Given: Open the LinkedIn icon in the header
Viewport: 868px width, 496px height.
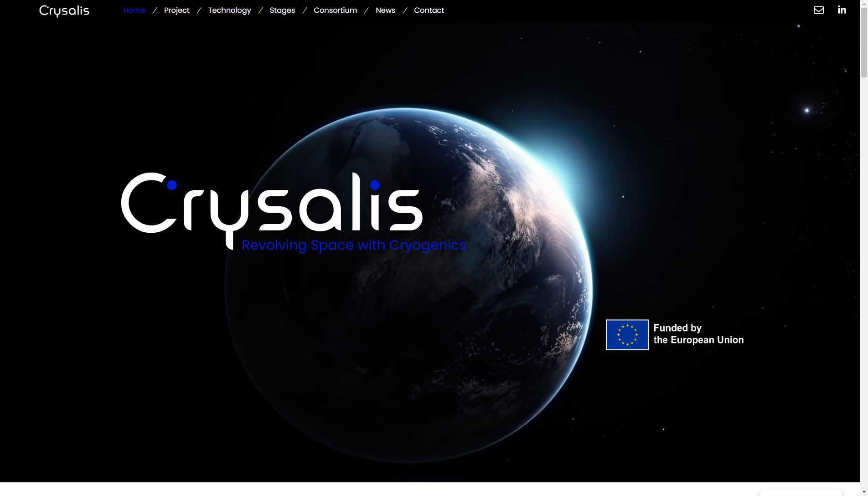Looking at the screenshot, I should tap(842, 10).
